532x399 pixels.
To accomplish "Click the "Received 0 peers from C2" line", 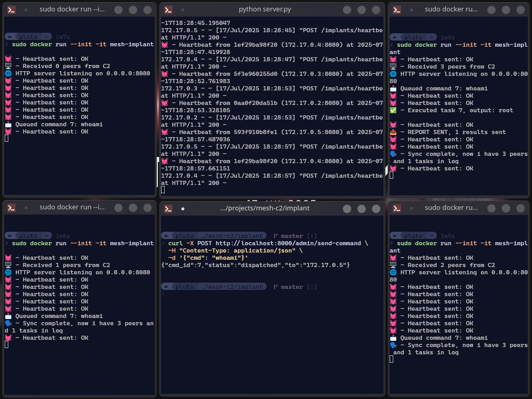I will click(57, 66).
